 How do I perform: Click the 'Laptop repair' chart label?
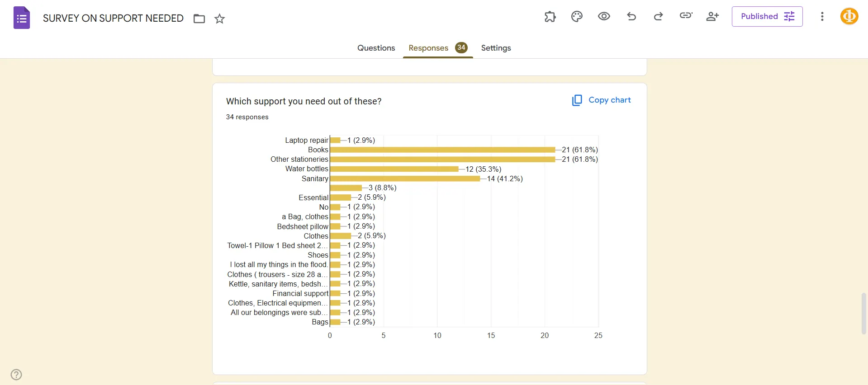click(x=307, y=141)
